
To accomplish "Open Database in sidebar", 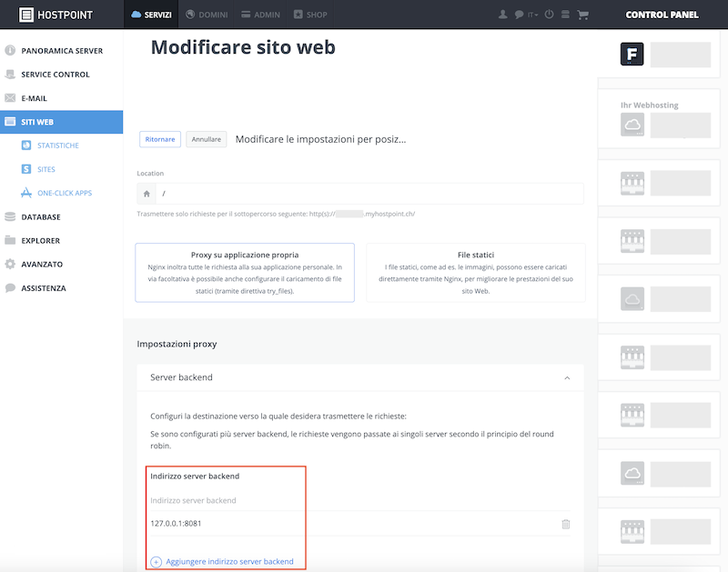I will pyautogui.click(x=61, y=216).
